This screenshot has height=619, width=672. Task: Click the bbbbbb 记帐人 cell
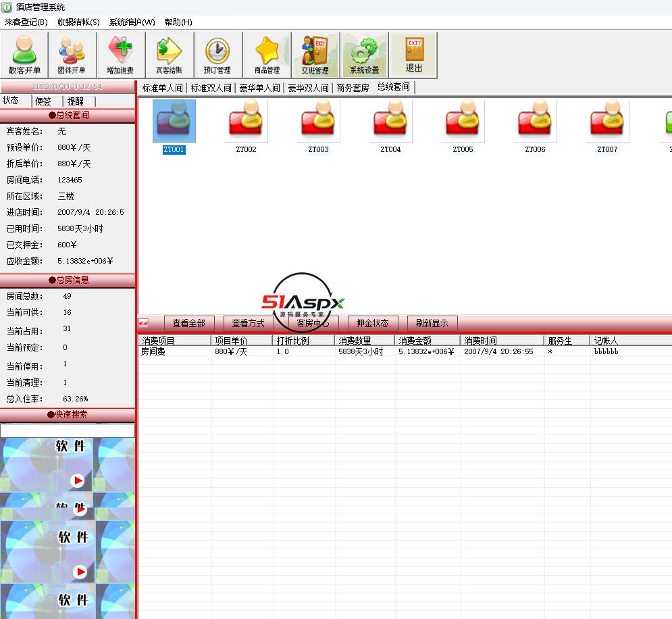click(606, 351)
